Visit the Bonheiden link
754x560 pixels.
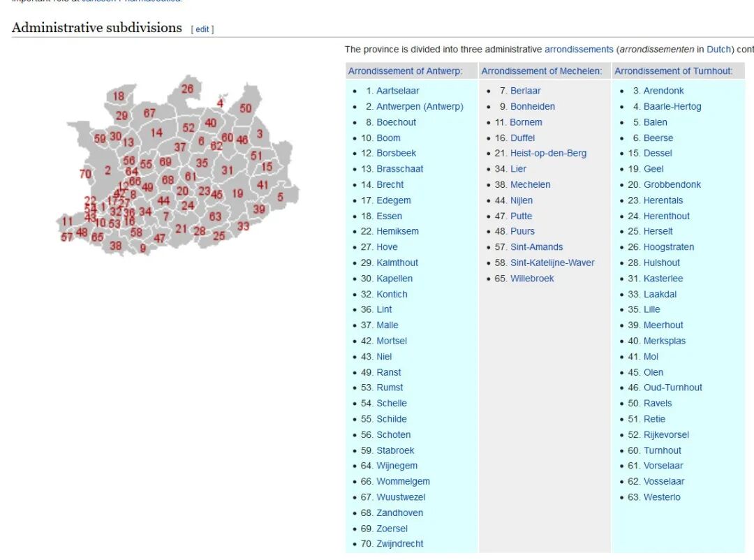(x=532, y=107)
